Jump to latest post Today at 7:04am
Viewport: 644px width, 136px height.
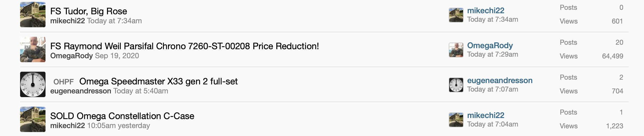coord(492,124)
